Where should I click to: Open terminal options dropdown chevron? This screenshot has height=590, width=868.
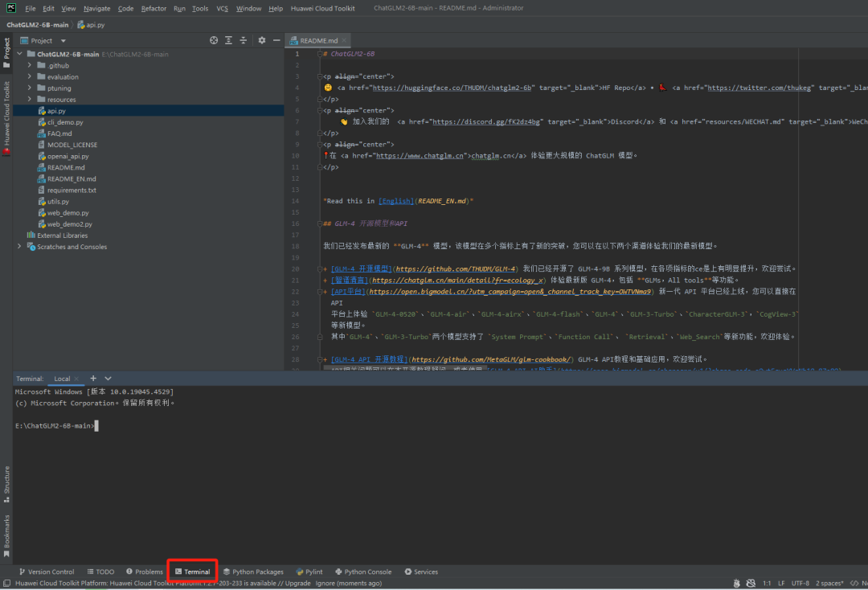click(107, 378)
